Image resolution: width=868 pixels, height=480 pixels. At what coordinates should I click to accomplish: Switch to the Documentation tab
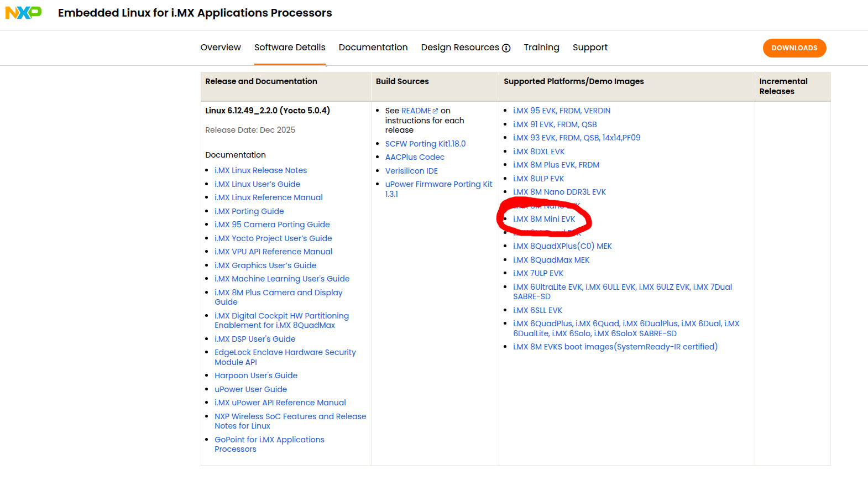tap(373, 48)
